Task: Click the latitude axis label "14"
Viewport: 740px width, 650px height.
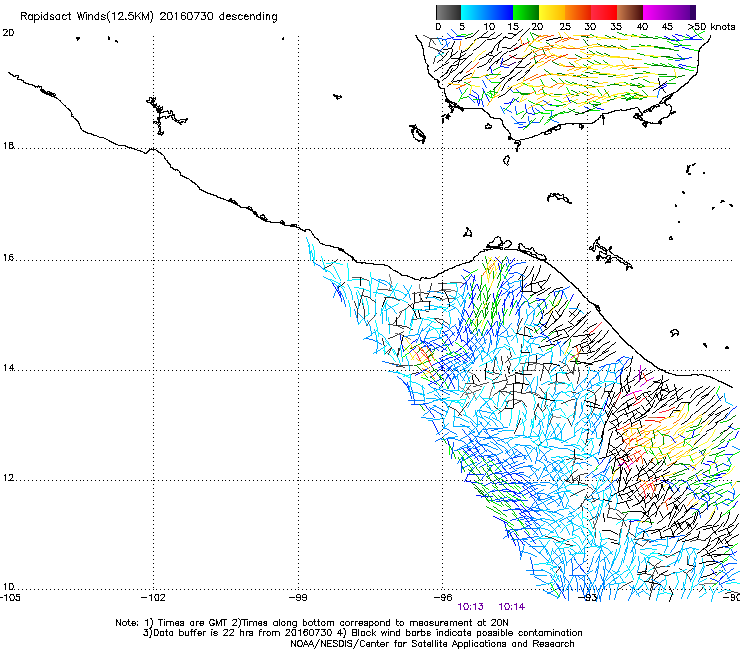Action: point(8,368)
